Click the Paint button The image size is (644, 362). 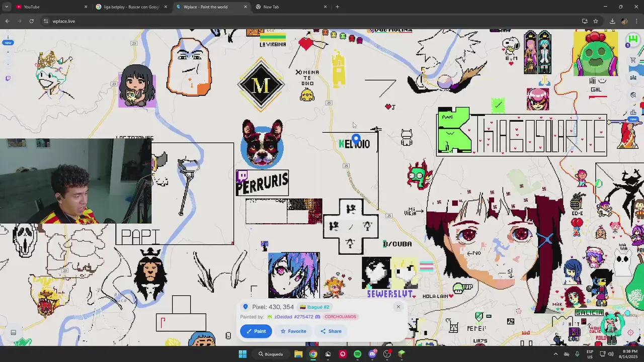(256, 331)
